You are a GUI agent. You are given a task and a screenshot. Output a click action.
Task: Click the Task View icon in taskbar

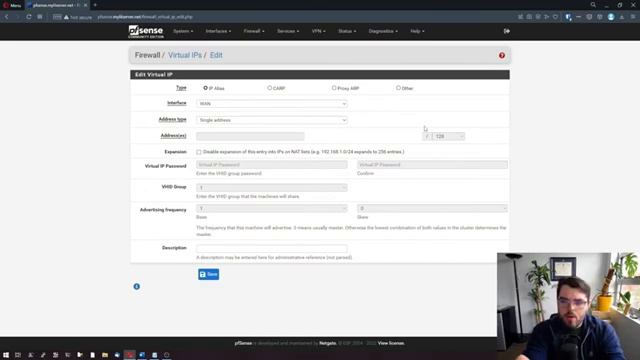tap(18, 355)
